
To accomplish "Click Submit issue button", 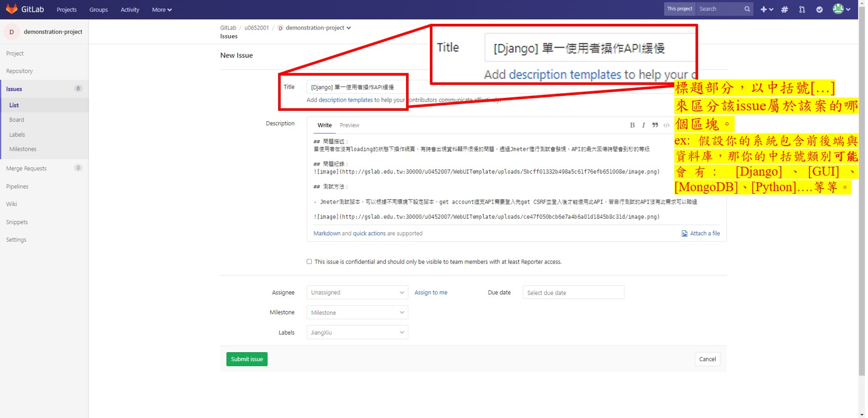I will point(247,359).
